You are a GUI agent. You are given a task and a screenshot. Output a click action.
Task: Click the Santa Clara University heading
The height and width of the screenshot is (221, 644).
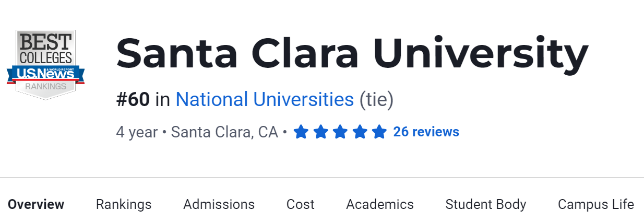click(352, 54)
